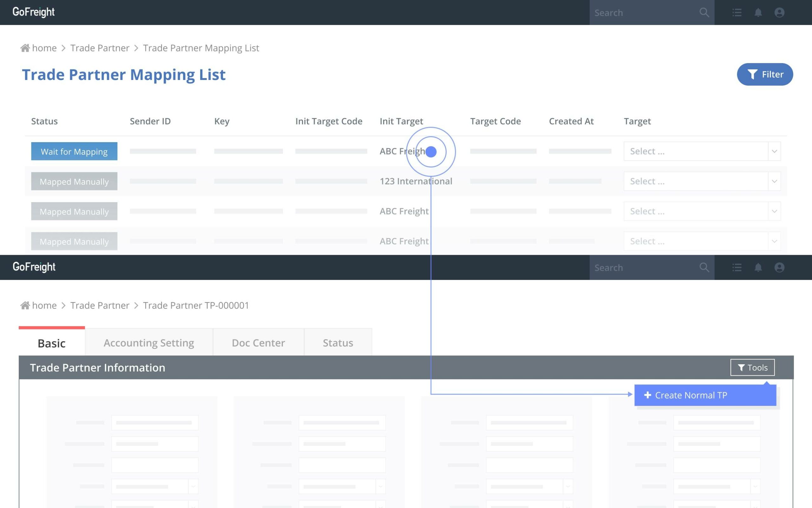Open notifications bell in top header
The height and width of the screenshot is (508, 812).
click(x=758, y=13)
